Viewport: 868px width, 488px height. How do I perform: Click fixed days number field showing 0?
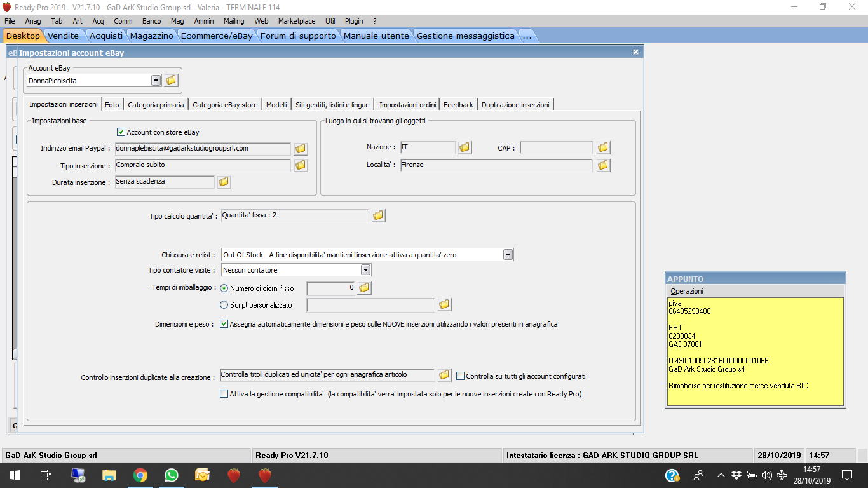[330, 288]
